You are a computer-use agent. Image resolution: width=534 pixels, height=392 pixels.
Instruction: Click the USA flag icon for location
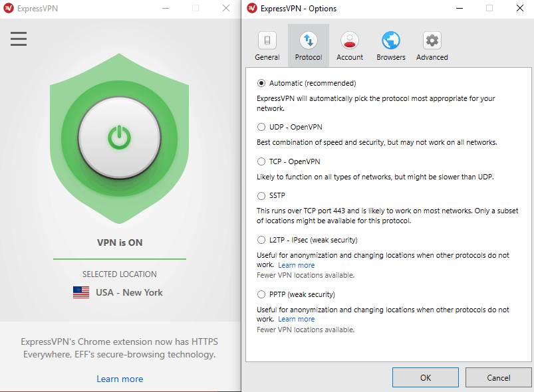pyautogui.click(x=81, y=292)
